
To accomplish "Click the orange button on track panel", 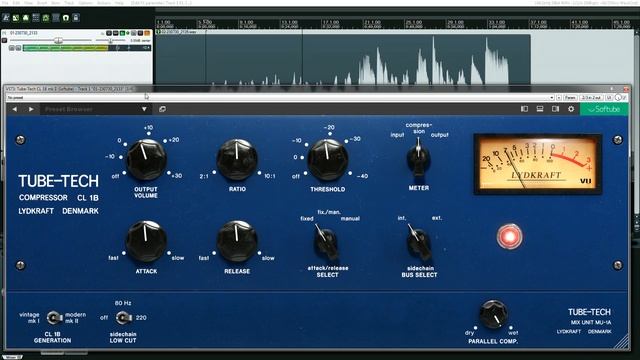I will [147, 33].
